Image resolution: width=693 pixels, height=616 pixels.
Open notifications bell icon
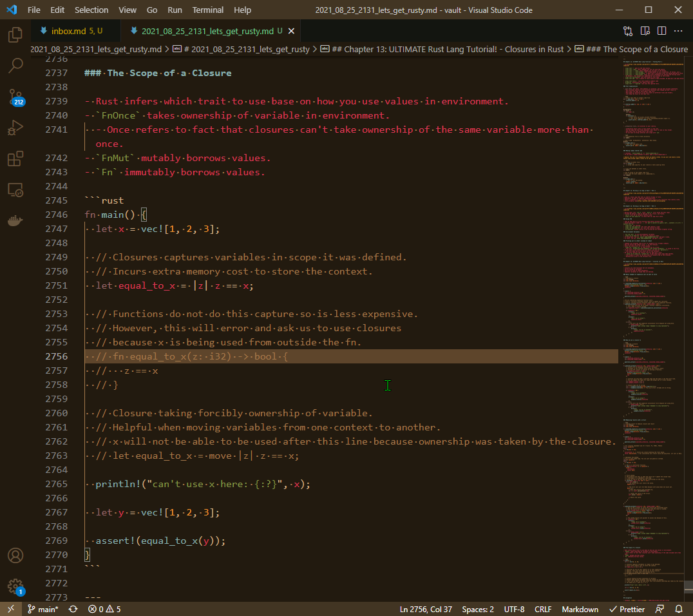678,609
